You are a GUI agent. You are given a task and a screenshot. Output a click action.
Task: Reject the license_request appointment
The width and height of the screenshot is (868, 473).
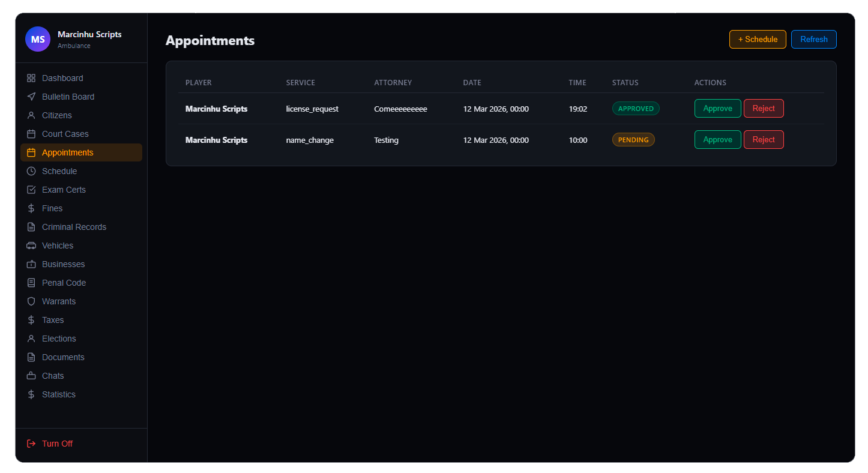763,109
